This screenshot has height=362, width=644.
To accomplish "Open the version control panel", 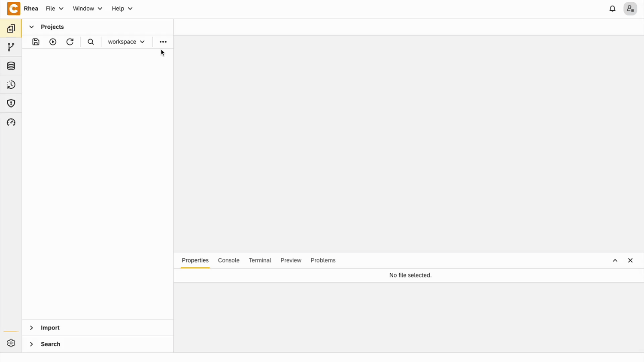I will click(x=11, y=47).
